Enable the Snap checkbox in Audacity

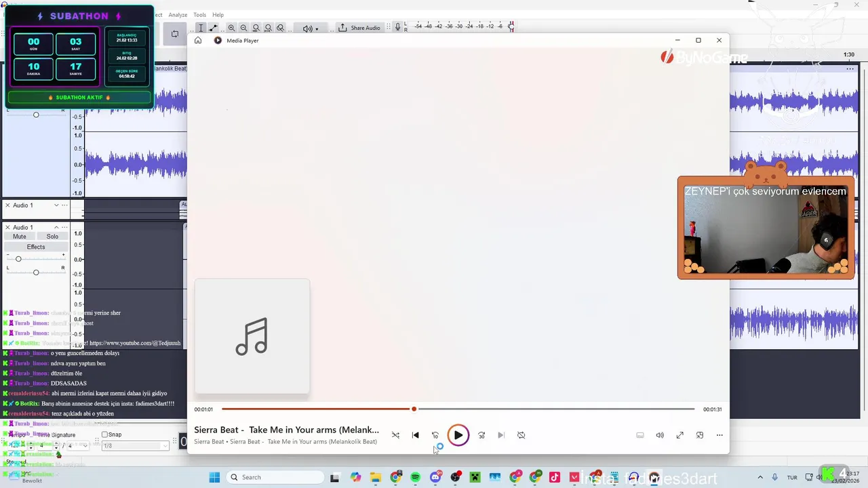[104, 434]
